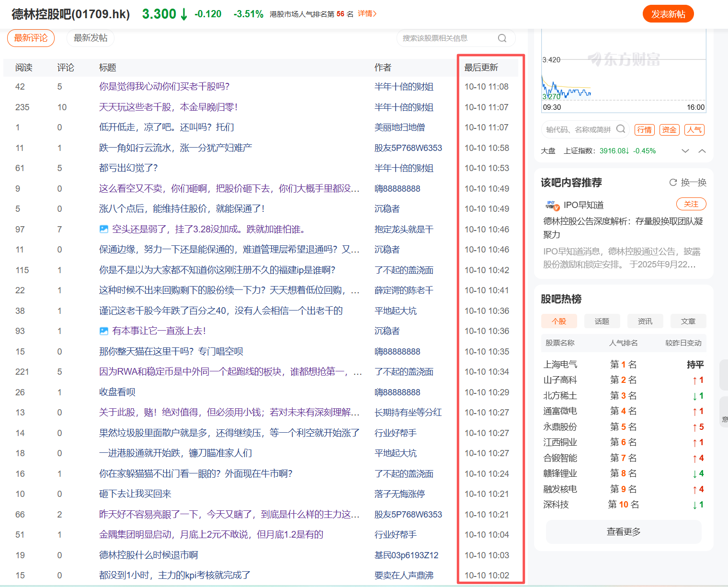Open post 都亏出幻觉了?
The height and width of the screenshot is (587, 728).
(x=128, y=168)
